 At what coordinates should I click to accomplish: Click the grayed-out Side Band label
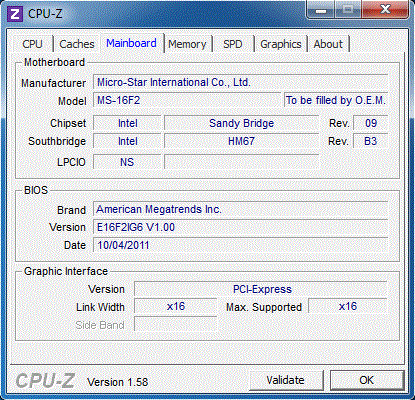[x=100, y=325]
